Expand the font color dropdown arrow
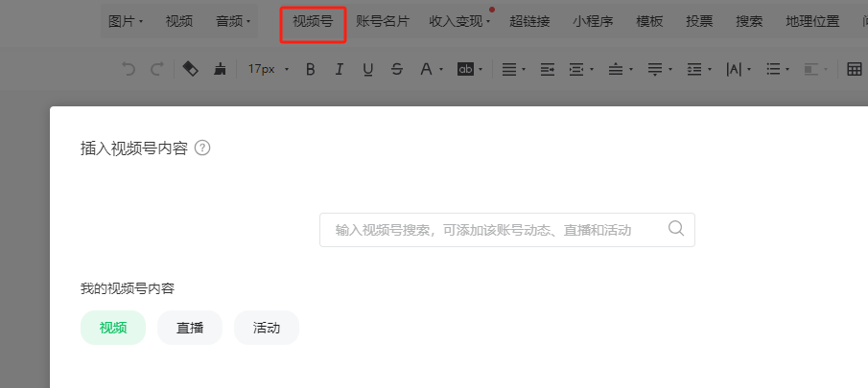Image resolution: width=868 pixels, height=388 pixels. [x=441, y=70]
